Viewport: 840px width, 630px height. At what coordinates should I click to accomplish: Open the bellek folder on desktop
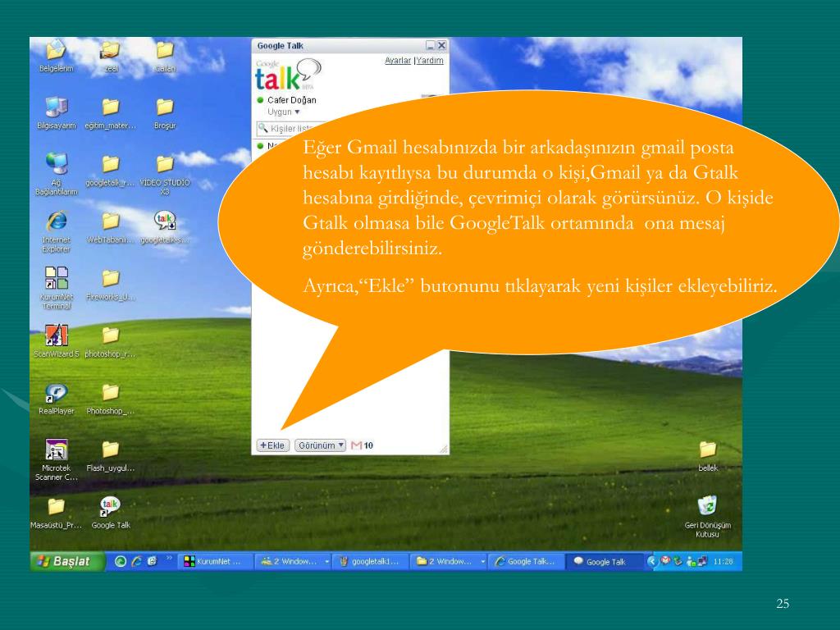708,456
